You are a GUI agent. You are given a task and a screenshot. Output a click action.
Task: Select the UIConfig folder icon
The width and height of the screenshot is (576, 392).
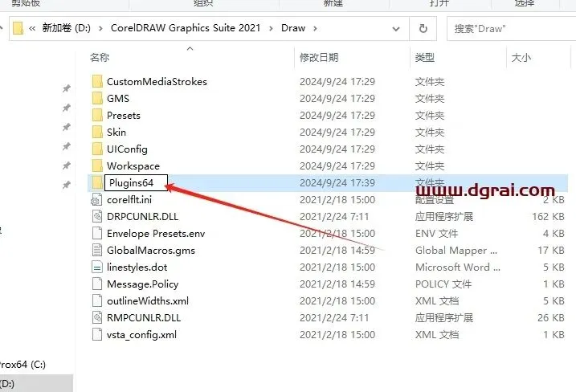pyautogui.click(x=97, y=149)
